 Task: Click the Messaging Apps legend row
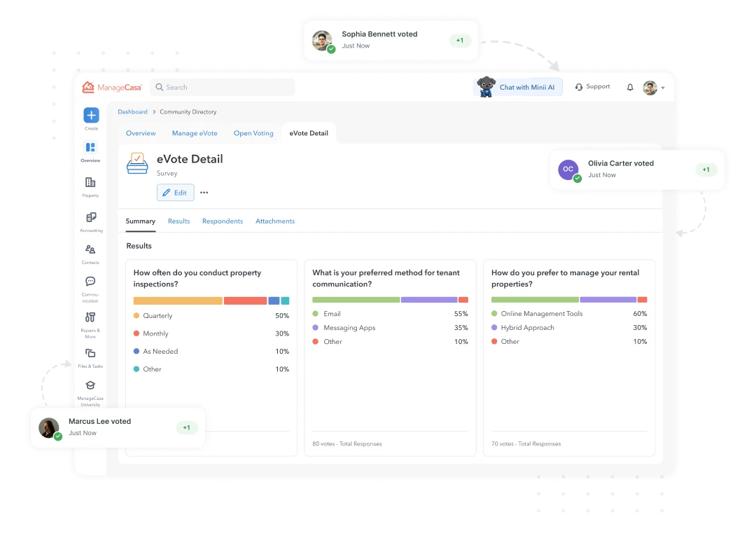coord(390,328)
